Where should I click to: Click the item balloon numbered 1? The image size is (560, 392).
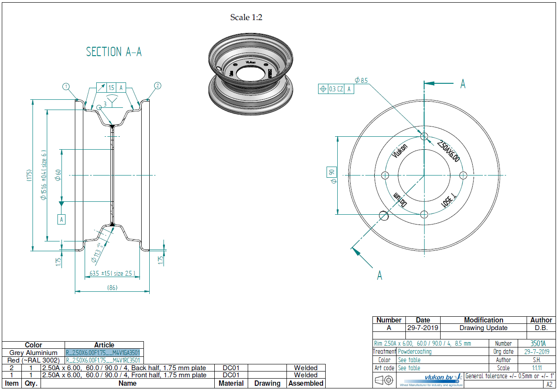tap(66, 86)
